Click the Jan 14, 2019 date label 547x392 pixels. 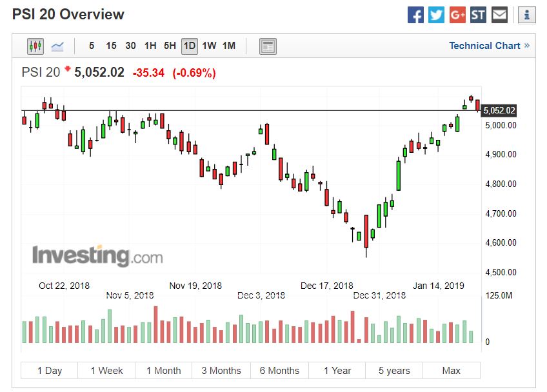pos(439,286)
